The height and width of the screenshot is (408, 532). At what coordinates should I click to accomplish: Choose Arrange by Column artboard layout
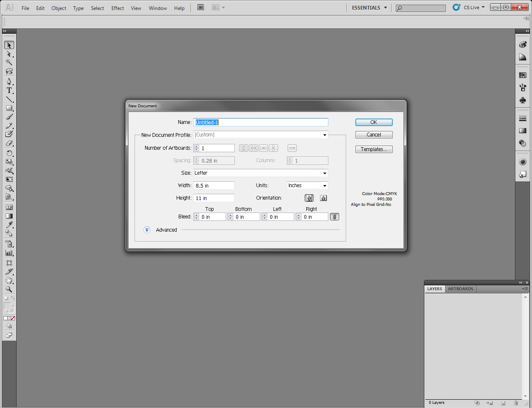[273, 148]
